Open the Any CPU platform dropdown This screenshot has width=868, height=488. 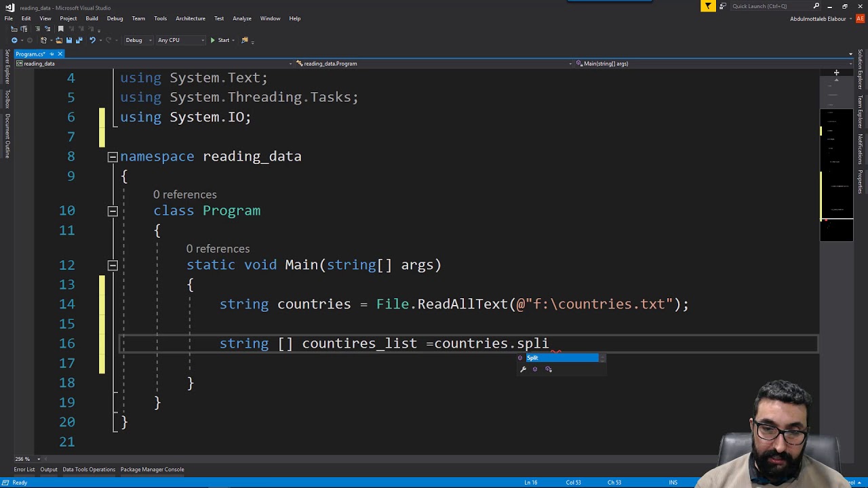pos(180,40)
